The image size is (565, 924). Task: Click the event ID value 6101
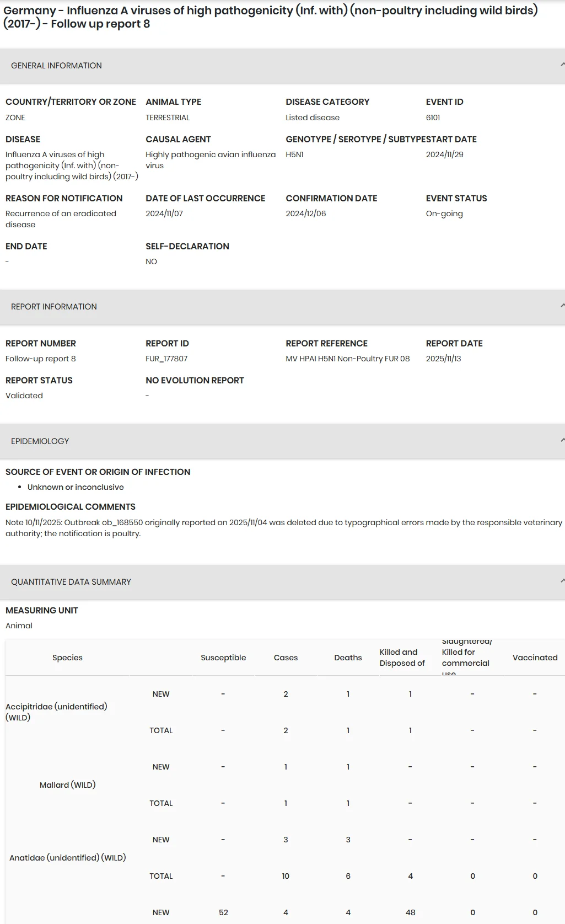click(x=433, y=117)
